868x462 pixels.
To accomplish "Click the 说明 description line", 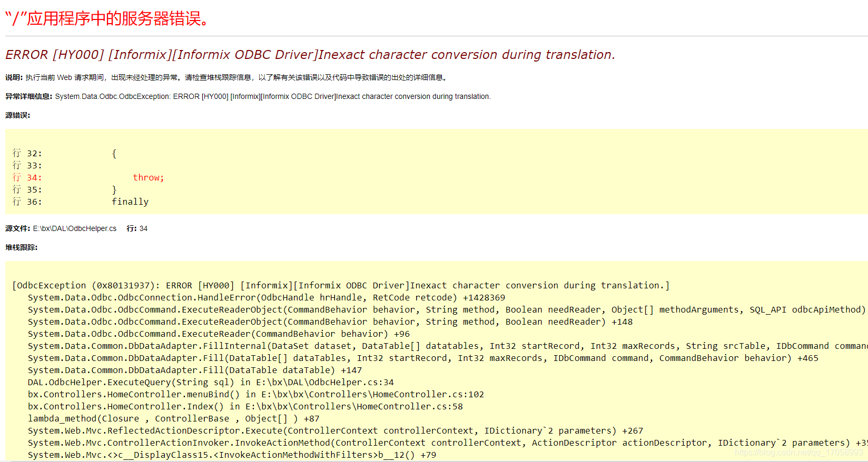I will [x=227, y=77].
